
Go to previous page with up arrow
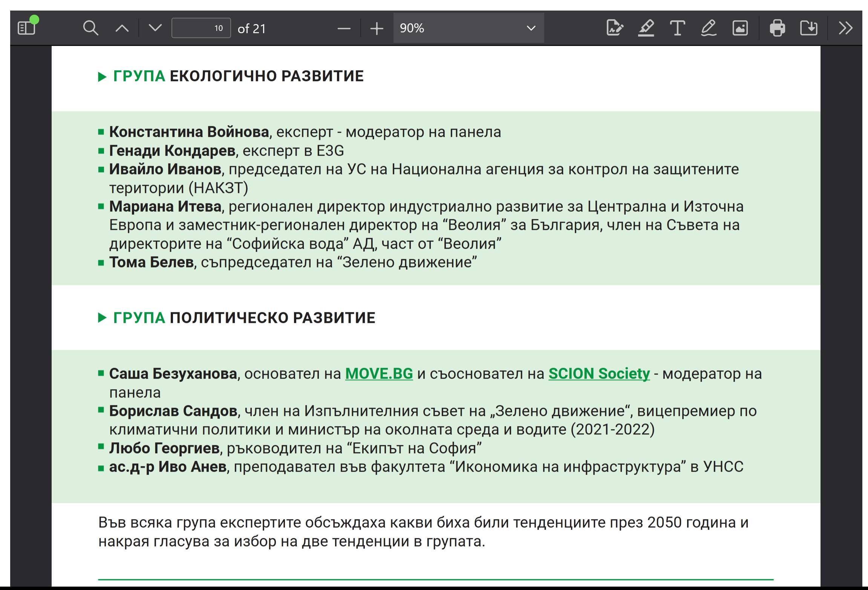[122, 28]
